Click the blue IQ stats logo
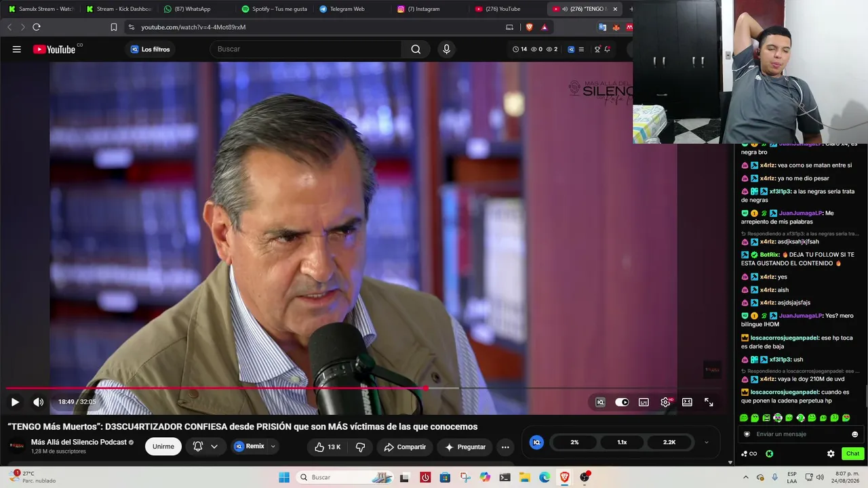 [537, 442]
